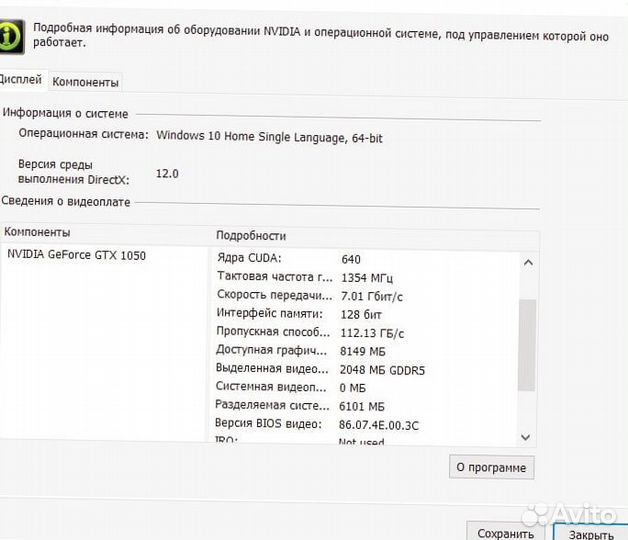The height and width of the screenshot is (540, 628).
Task: Click the scroll up arrow in details list
Action: coord(528,263)
